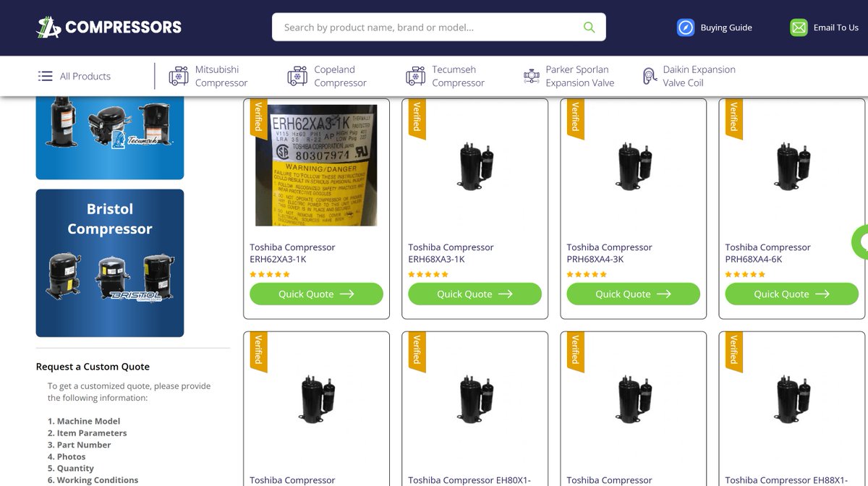Click the '1. Machine Model' list item

[x=84, y=421]
